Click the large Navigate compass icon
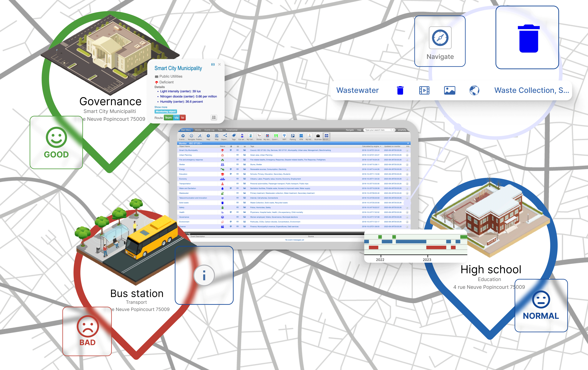Screen dimensions: 588x370 tap(440, 38)
